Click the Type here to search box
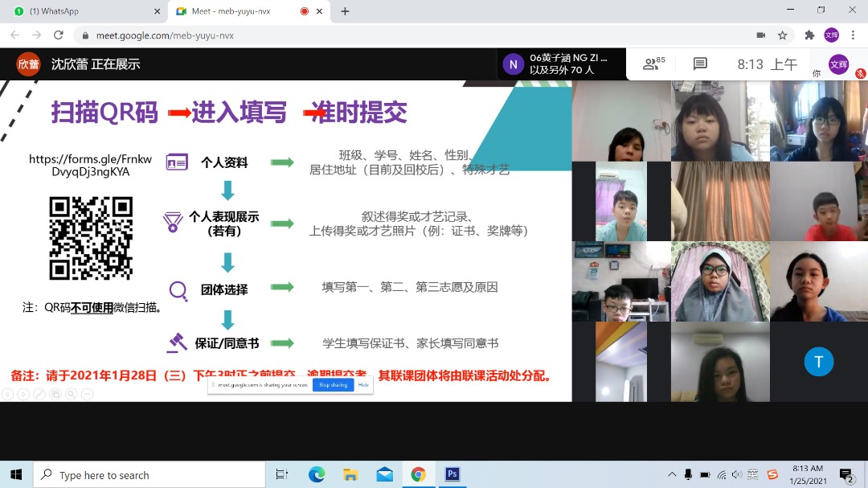This screenshot has width=868, height=488. 149,474
